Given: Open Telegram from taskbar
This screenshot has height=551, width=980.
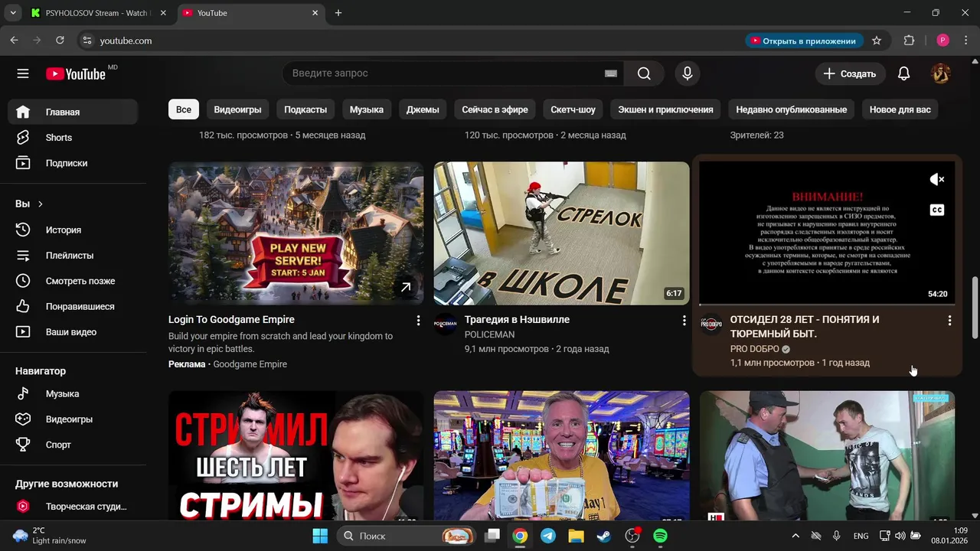Looking at the screenshot, I should coord(548,536).
